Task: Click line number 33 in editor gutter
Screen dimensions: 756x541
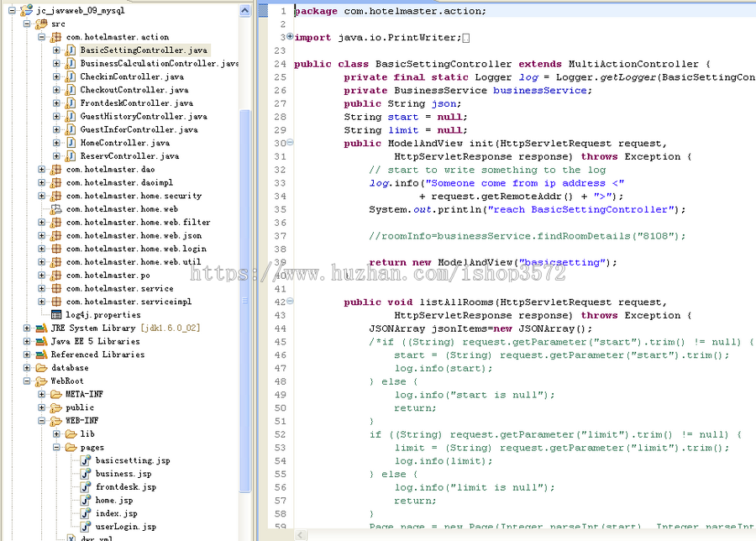Action: pyautogui.click(x=281, y=183)
